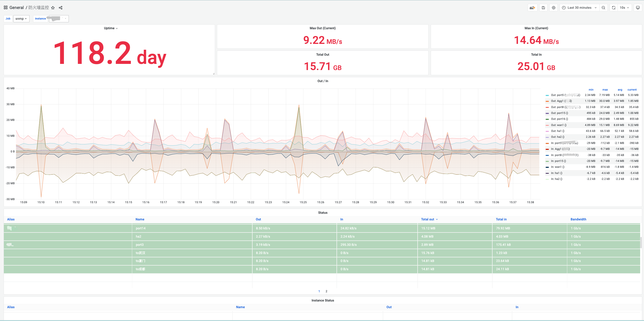The height and width of the screenshot is (321, 644).
Task: Select the to厦门 name cell
Action: point(192,261)
